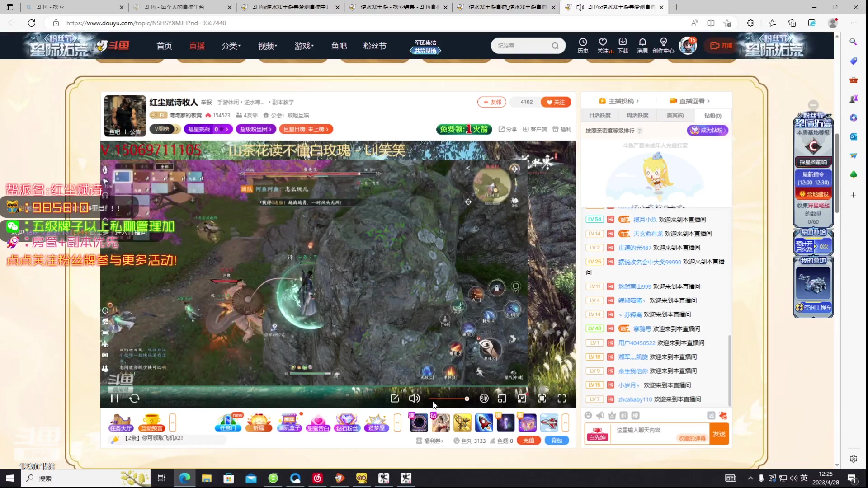Open 直播回看 stream replays
The height and width of the screenshot is (488, 868).
689,101
